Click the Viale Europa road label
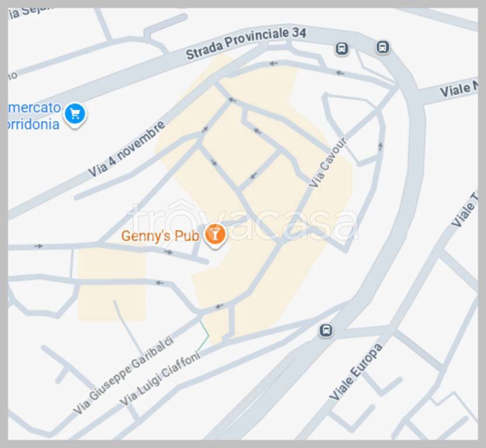 356,372
